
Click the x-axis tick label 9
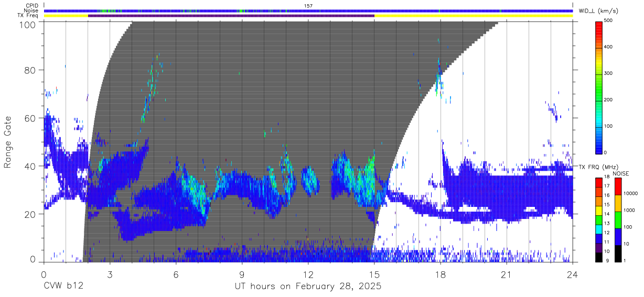point(242,274)
